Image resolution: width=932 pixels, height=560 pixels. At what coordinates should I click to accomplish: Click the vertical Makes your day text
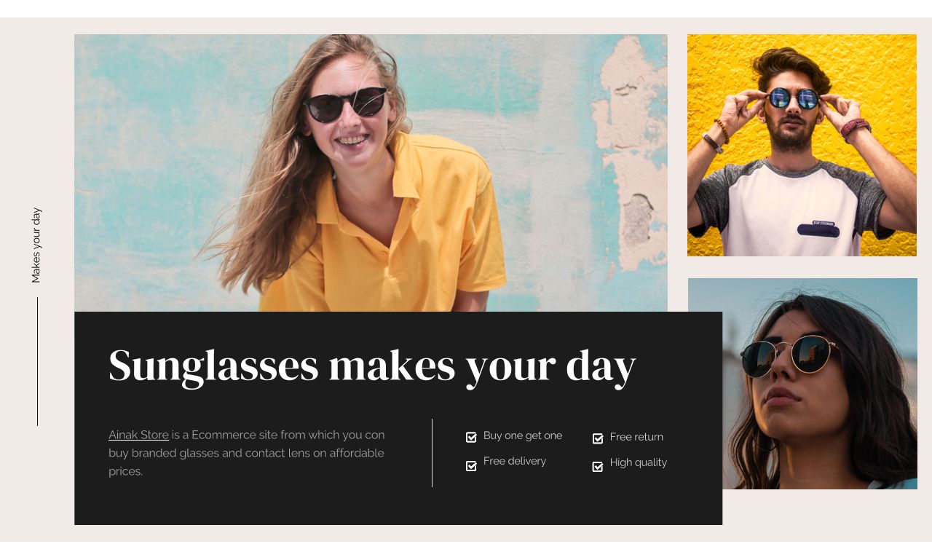pyautogui.click(x=36, y=245)
